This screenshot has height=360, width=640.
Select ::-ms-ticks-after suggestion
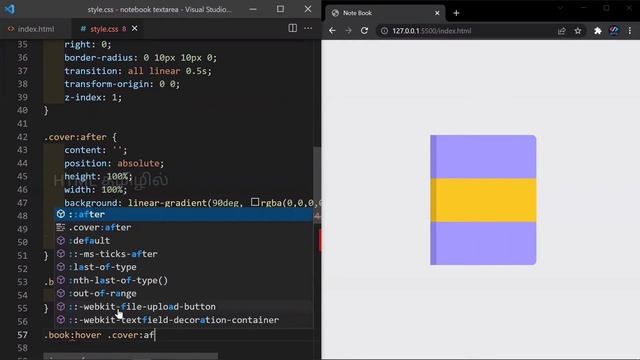point(184,254)
